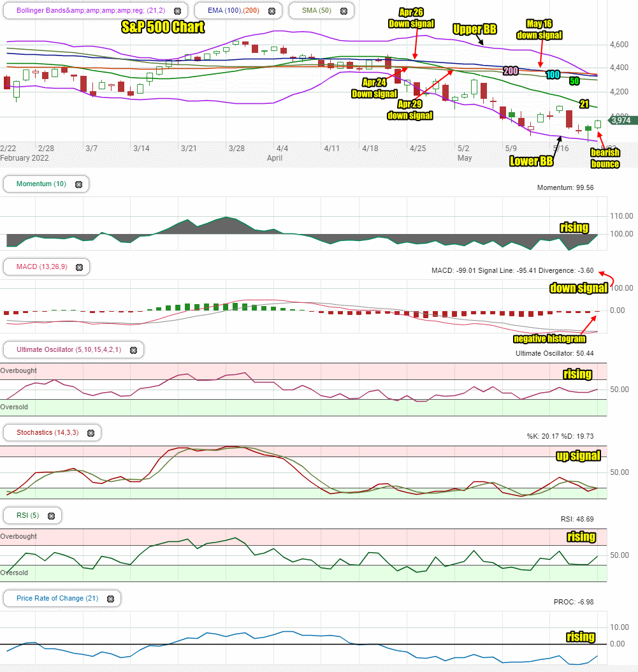The height and width of the screenshot is (672, 638).
Task: Close the MACD (13,26,9) indicator panel
Action: (79, 267)
